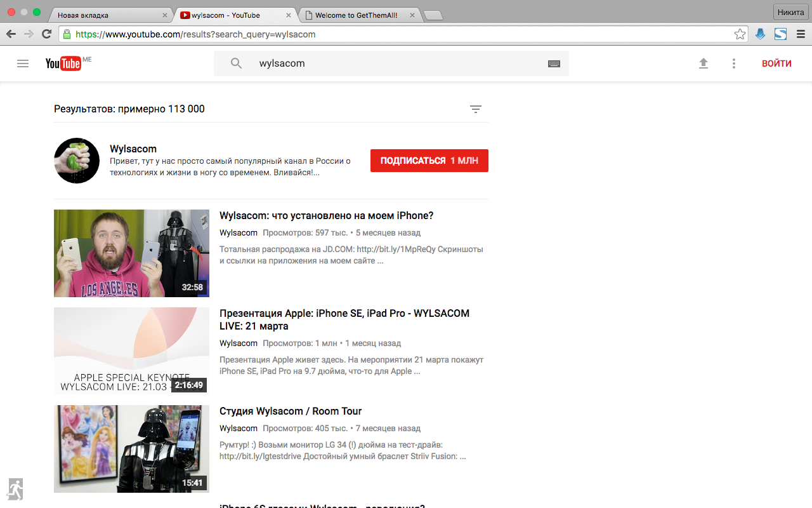Click the ВОЙТИ sign-in button

coord(776,63)
